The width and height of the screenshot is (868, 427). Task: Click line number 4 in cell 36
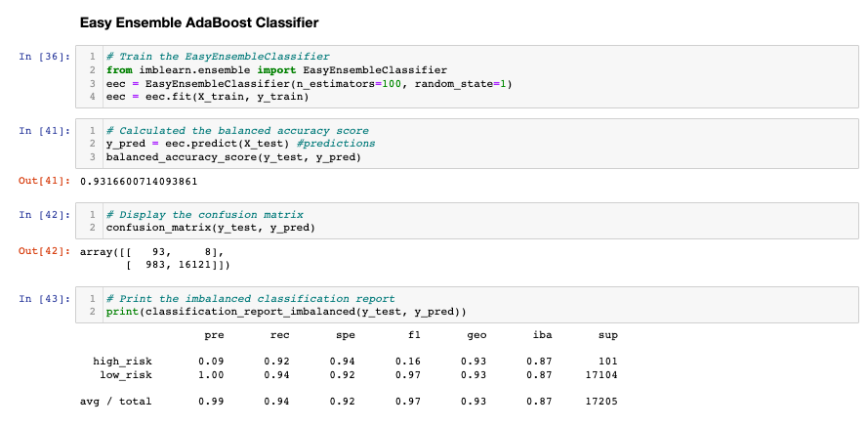[92, 97]
